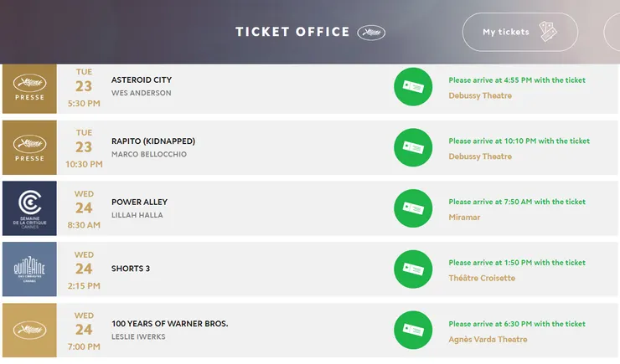Select the Agnès Varda Theatre venue link
The height and width of the screenshot is (364, 620).
488,339
